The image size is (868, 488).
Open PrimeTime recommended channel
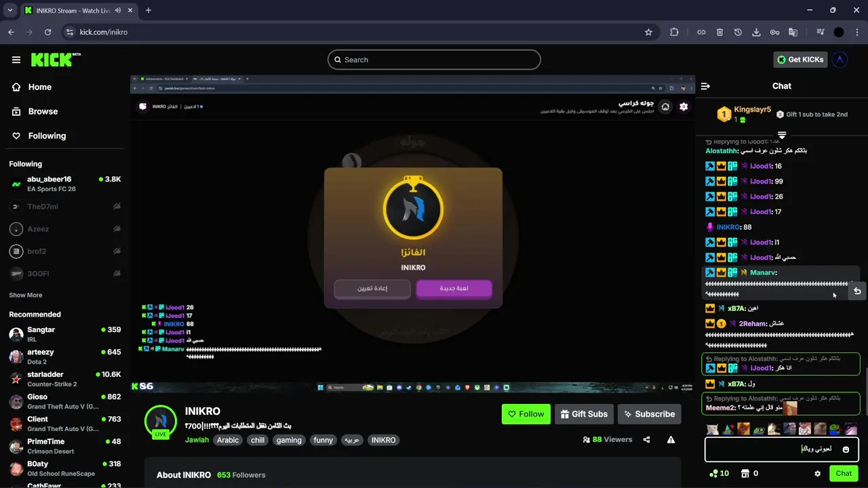pyautogui.click(x=64, y=446)
